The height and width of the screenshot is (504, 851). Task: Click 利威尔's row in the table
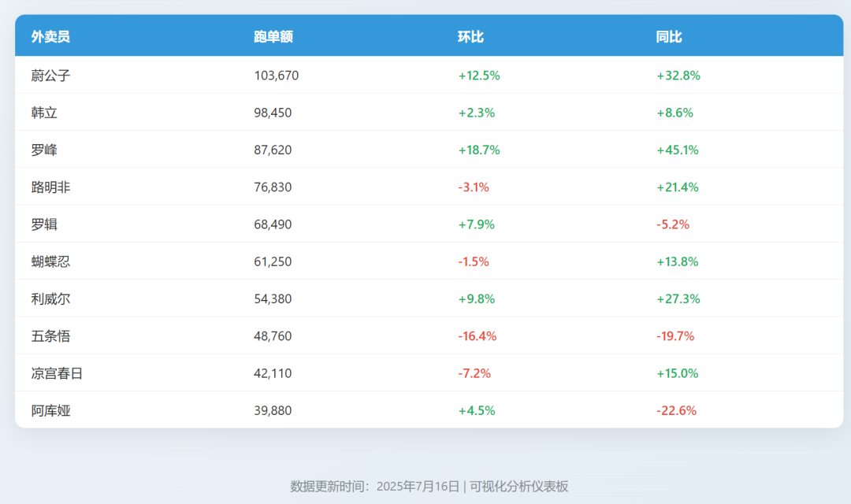pos(47,298)
